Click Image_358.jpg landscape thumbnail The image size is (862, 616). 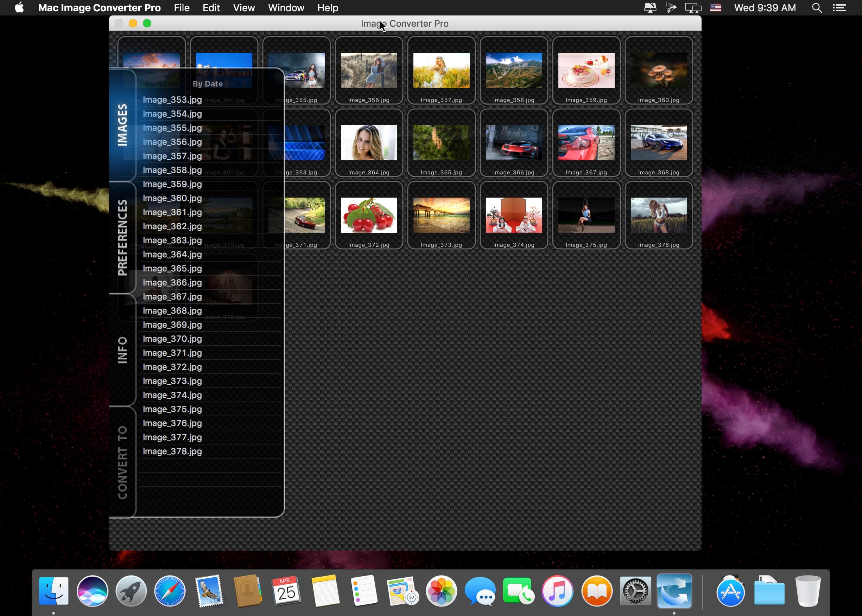[514, 70]
